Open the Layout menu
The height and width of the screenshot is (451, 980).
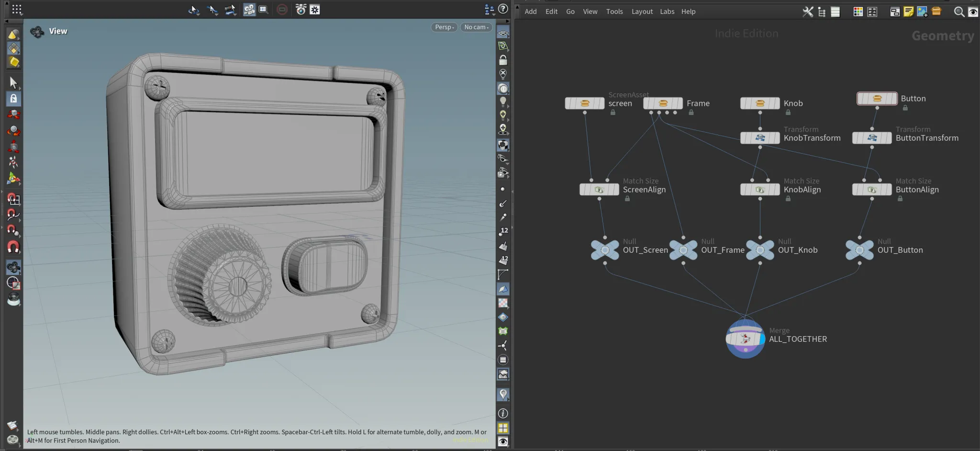642,11
